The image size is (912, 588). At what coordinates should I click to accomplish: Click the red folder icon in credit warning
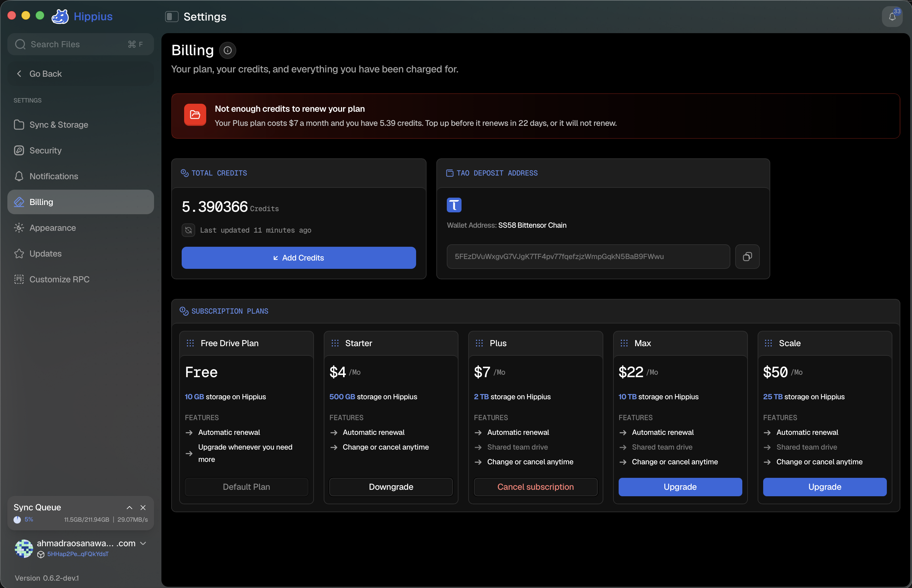click(x=195, y=115)
